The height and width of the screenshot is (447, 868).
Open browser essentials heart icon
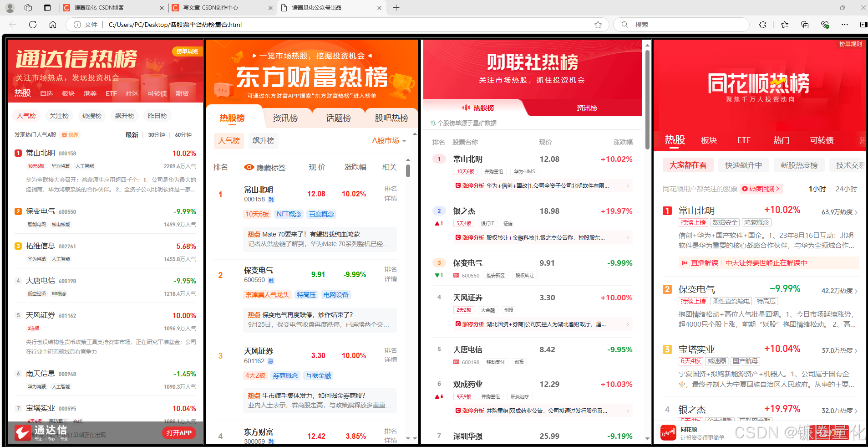825,25
